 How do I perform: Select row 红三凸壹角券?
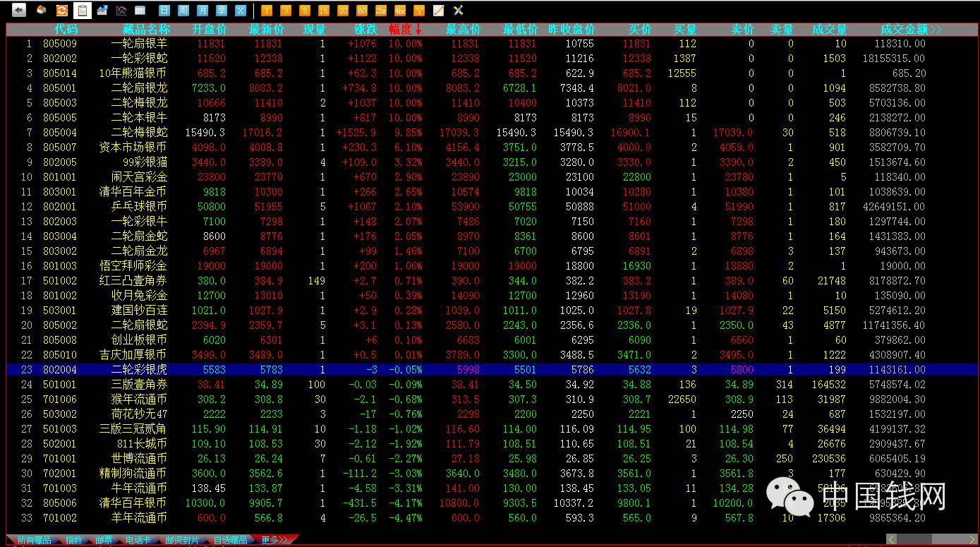point(492,281)
